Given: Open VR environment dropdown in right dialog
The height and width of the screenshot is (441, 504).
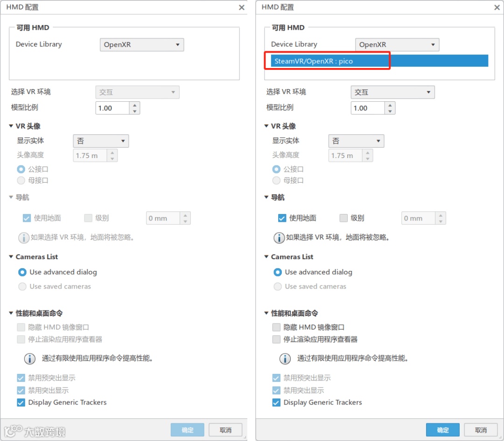Looking at the screenshot, I should click(392, 92).
